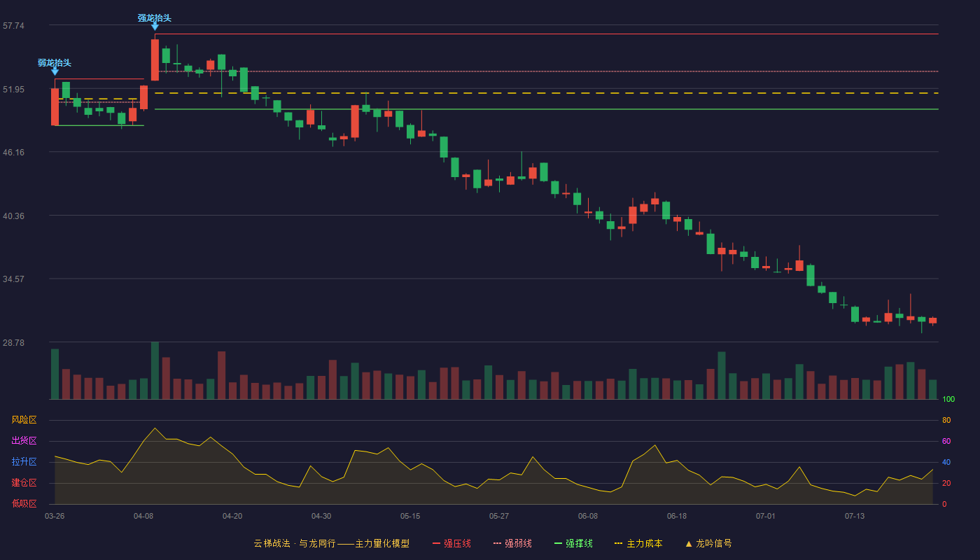Click the indicator axis value 100

coord(948,400)
